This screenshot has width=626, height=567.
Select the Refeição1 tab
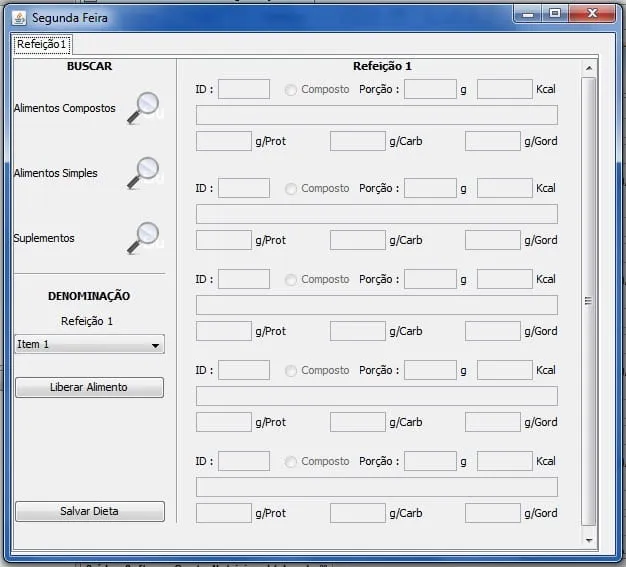coord(42,44)
